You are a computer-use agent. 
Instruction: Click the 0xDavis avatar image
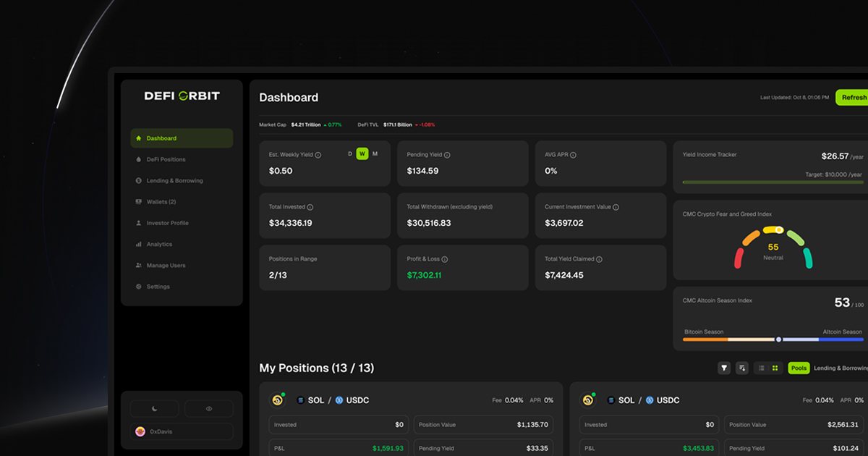pyautogui.click(x=140, y=431)
